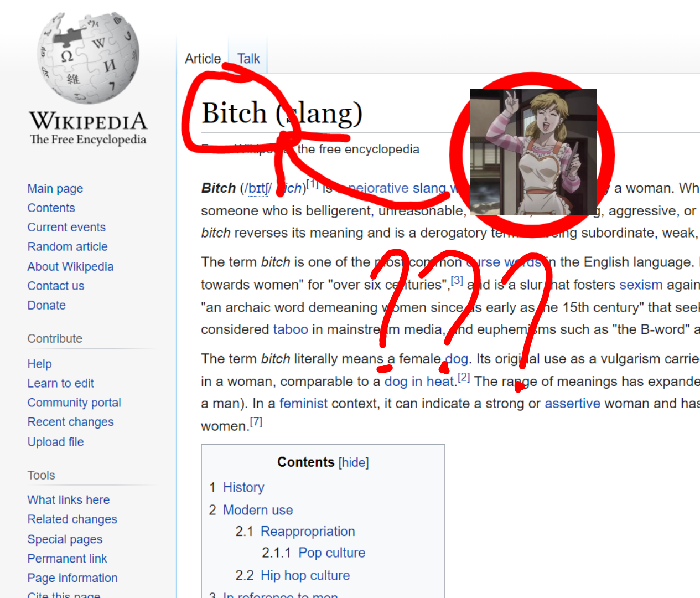This screenshot has height=598, width=700.
Task: Jump to Reappropriation section
Action: (x=308, y=532)
